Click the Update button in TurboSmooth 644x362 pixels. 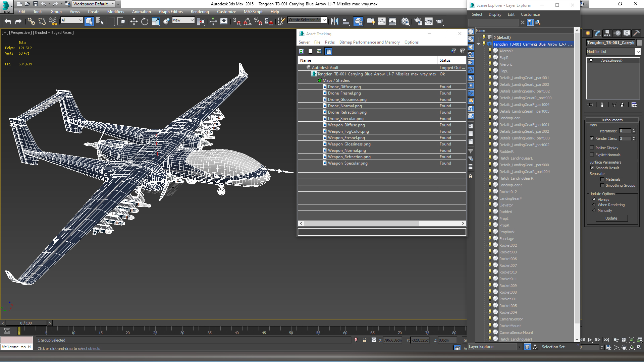611,218
